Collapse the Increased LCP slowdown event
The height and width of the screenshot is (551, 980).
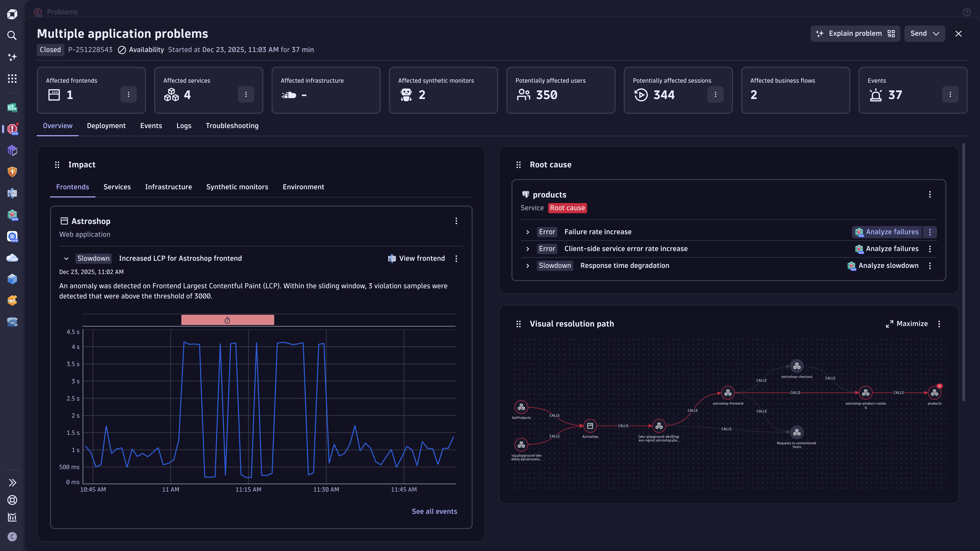tap(66, 259)
